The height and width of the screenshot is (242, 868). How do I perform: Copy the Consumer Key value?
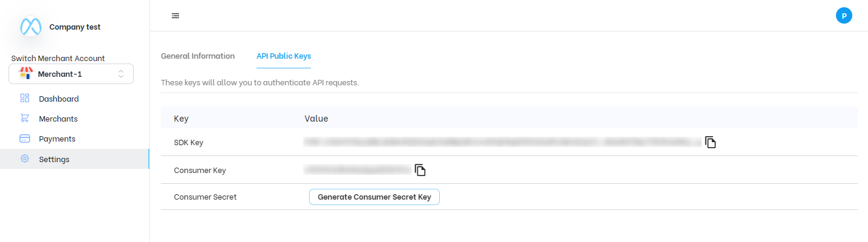(x=420, y=170)
